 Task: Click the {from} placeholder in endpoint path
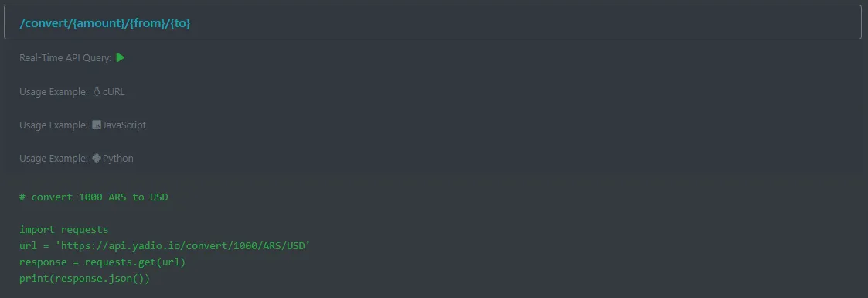[148, 23]
